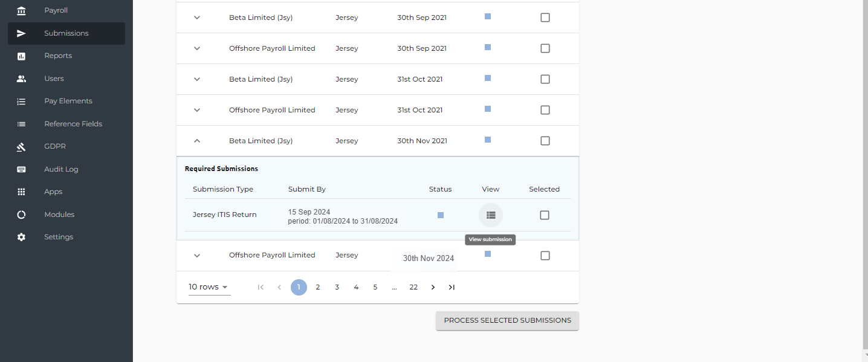Open Submissions menu item
This screenshot has height=362, width=868.
tap(66, 33)
